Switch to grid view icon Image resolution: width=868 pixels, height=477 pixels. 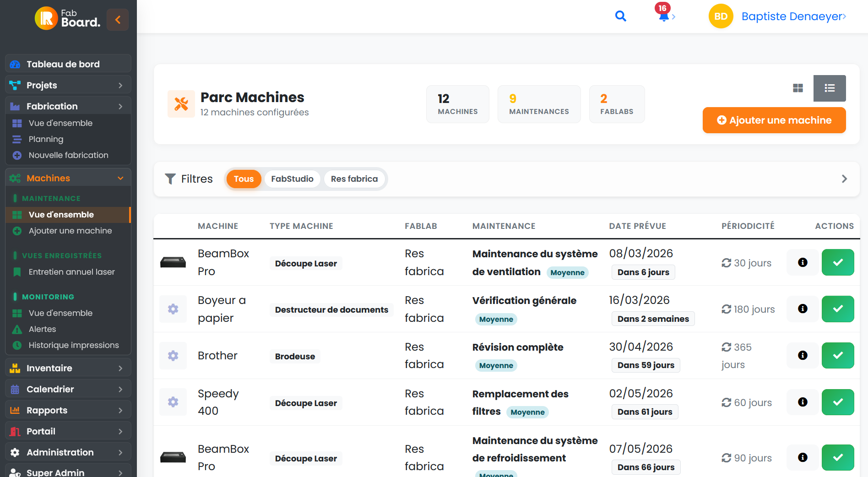coord(797,88)
